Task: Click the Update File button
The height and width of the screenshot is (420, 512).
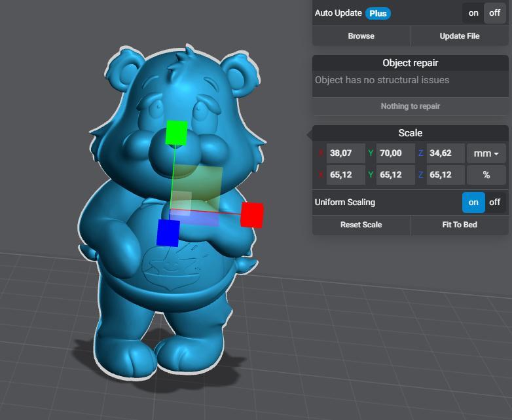Action: [x=460, y=36]
